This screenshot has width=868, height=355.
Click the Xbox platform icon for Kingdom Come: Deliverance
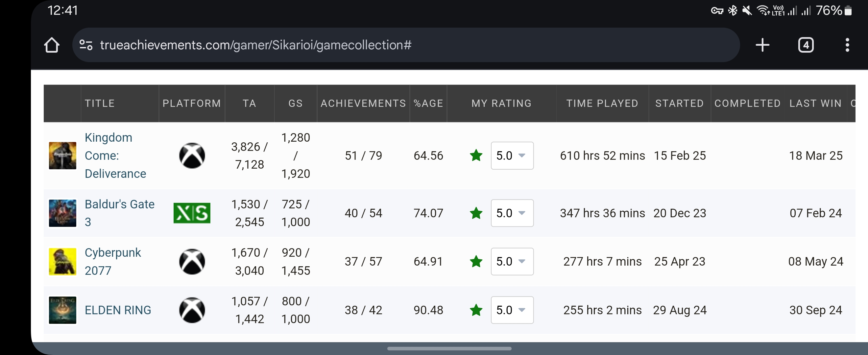(192, 155)
